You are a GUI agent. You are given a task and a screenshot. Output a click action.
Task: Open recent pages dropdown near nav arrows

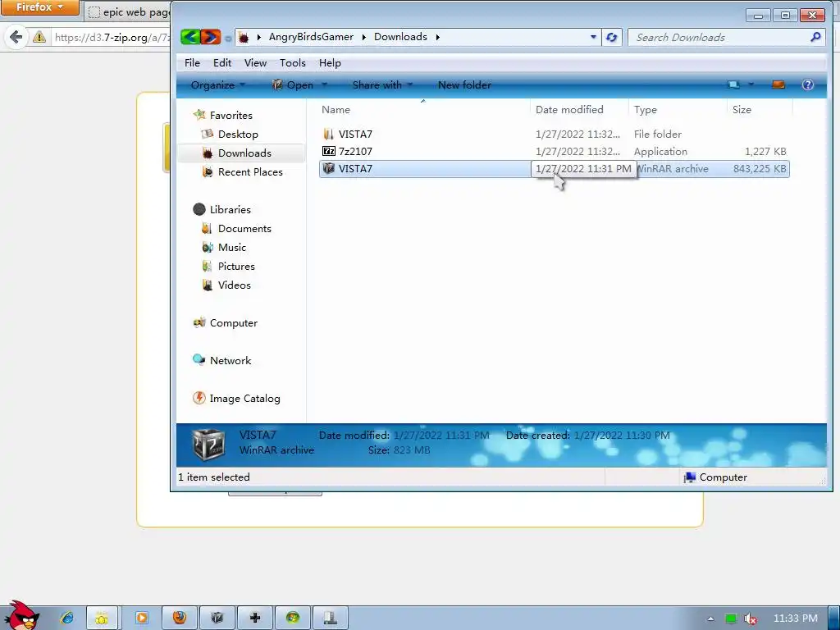tap(228, 38)
